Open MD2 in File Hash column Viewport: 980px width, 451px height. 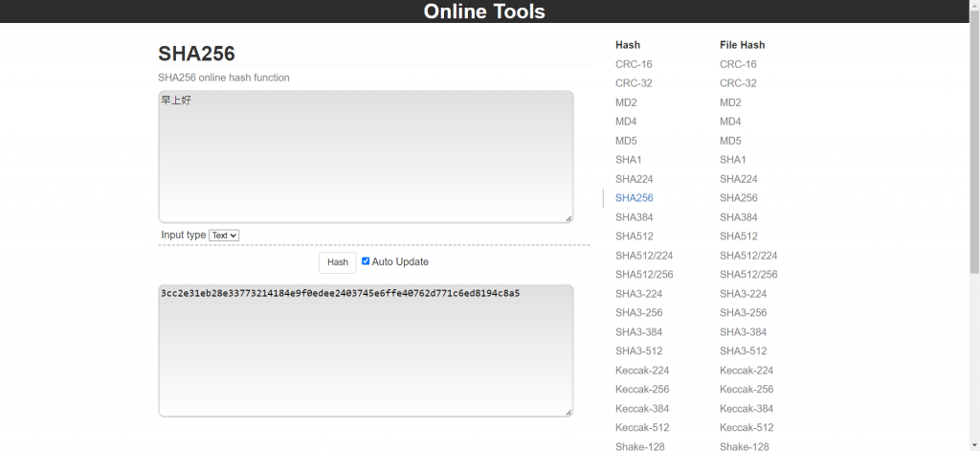(730, 102)
